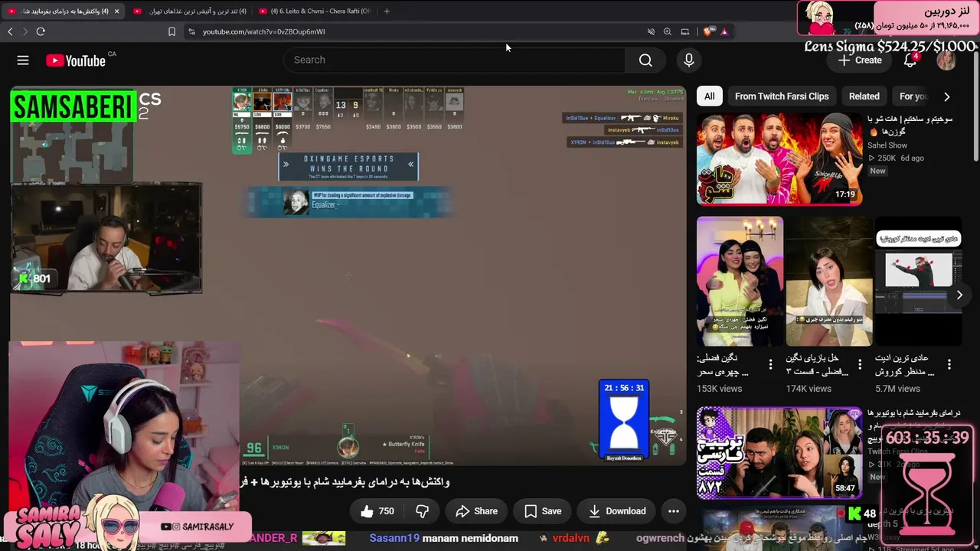Screen dimensions: 980x551
Task: Open the YouTube guide hamburger menu
Action: pyautogui.click(x=23, y=60)
